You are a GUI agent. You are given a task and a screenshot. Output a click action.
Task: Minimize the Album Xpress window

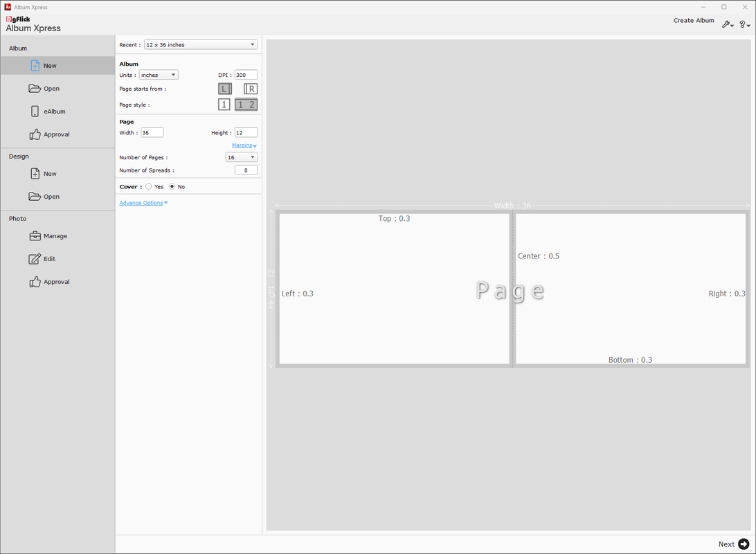pyautogui.click(x=703, y=7)
